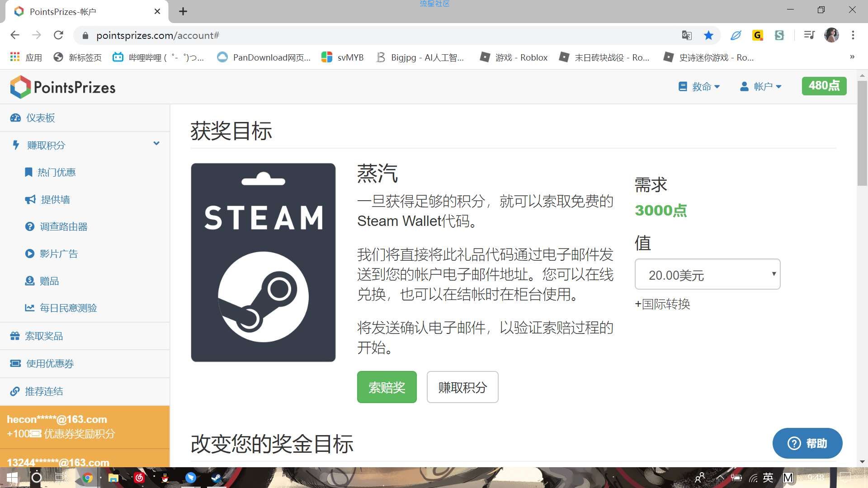Click the green 索赔奖 button
Image resolution: width=868 pixels, height=488 pixels.
(387, 387)
